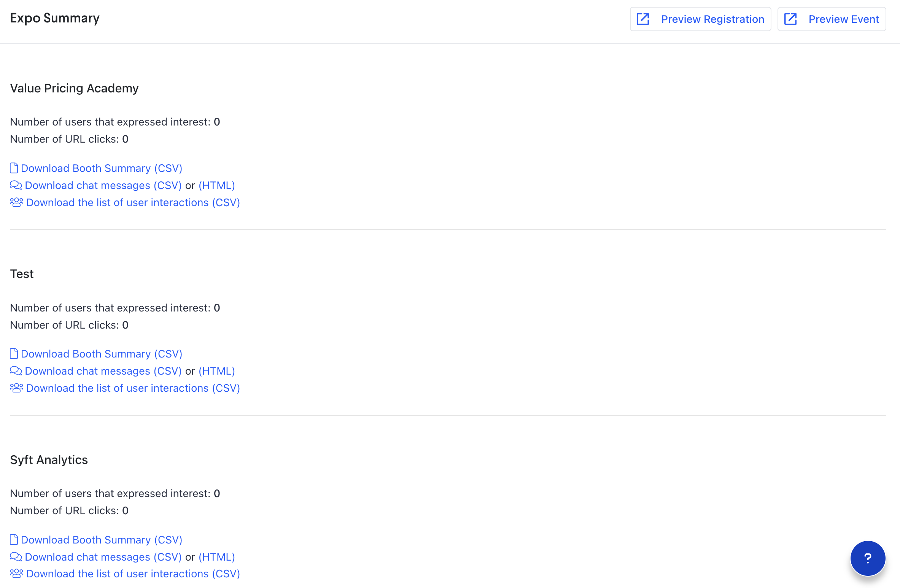Download user interactions CSV for Syft Analytics
Image resolution: width=900 pixels, height=588 pixels.
133,574
